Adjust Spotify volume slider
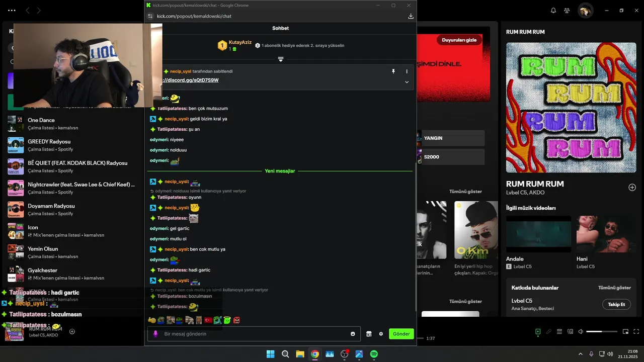This screenshot has width=644, height=362. pyautogui.click(x=602, y=332)
